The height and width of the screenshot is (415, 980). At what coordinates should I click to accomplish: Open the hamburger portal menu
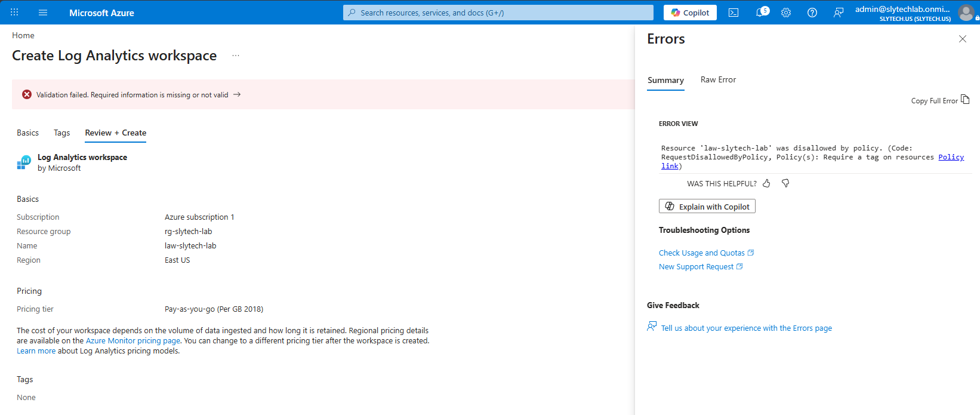click(43, 13)
